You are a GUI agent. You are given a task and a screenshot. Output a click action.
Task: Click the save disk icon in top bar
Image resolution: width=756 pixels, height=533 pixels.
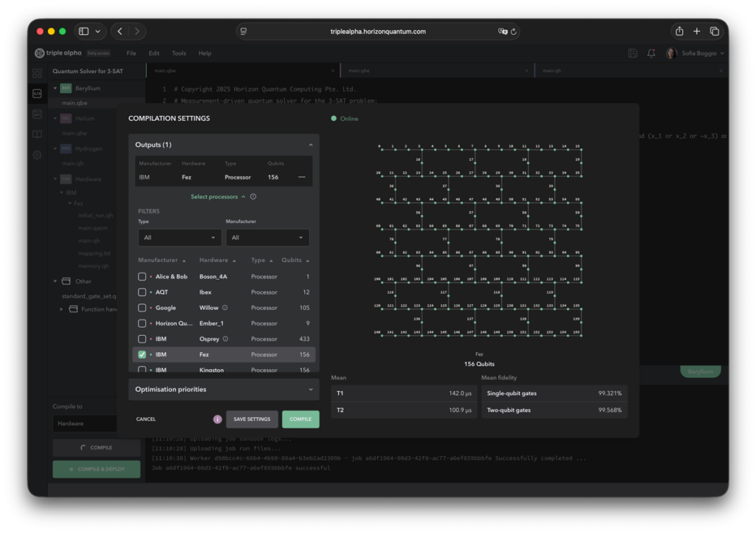click(633, 53)
